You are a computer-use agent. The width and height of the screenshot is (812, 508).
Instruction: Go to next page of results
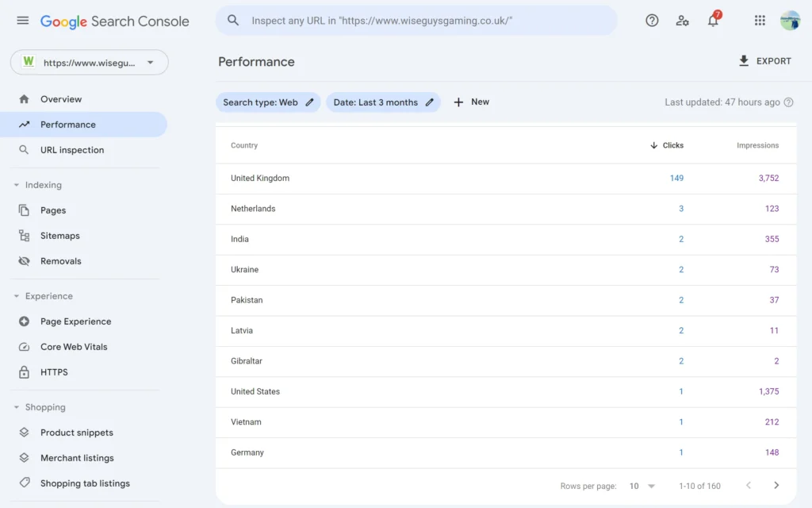(776, 486)
